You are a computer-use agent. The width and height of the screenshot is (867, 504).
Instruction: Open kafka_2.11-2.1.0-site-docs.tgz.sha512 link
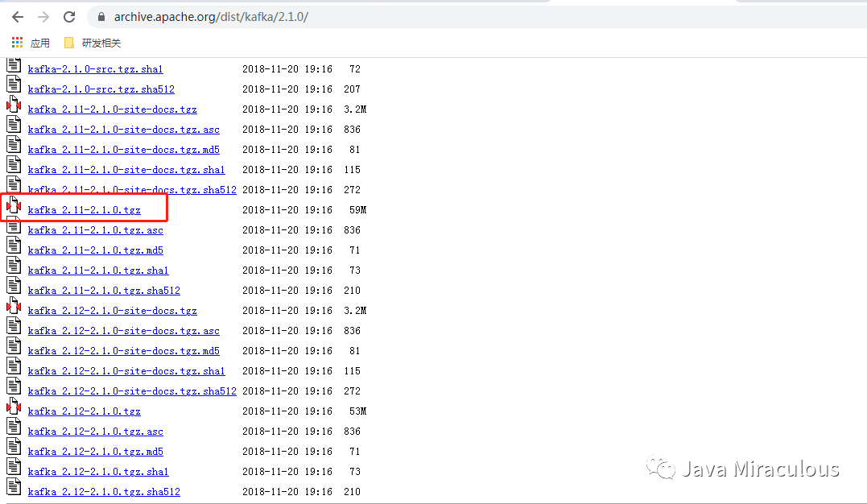point(132,190)
